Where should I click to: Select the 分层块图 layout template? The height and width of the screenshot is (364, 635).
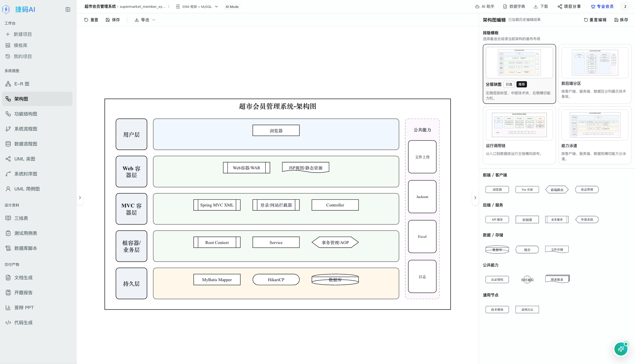[x=519, y=74]
